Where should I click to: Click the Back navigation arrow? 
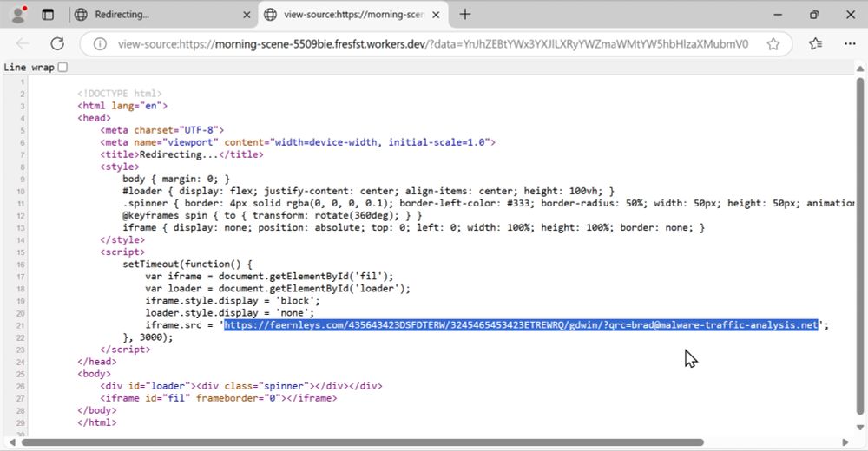(23, 43)
